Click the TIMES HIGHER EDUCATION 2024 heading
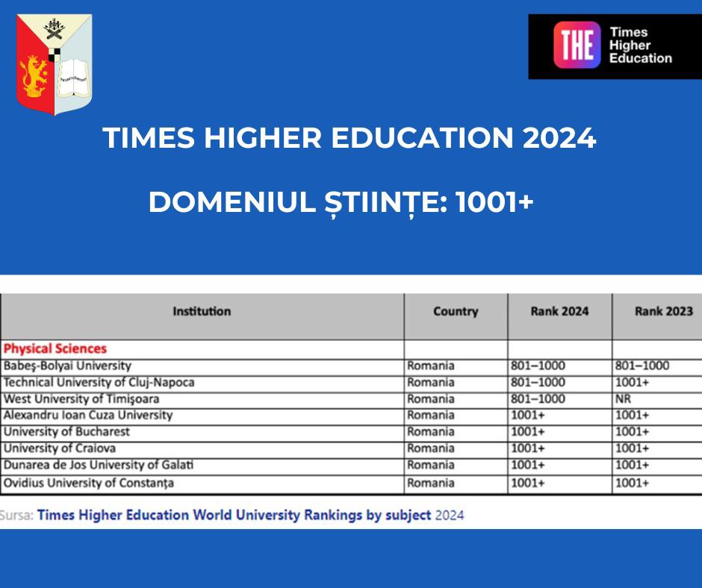702x588 pixels. point(350,139)
